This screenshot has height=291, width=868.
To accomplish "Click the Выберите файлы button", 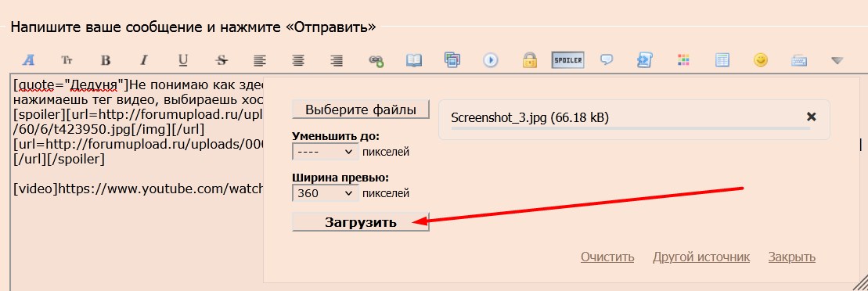I will [360, 110].
